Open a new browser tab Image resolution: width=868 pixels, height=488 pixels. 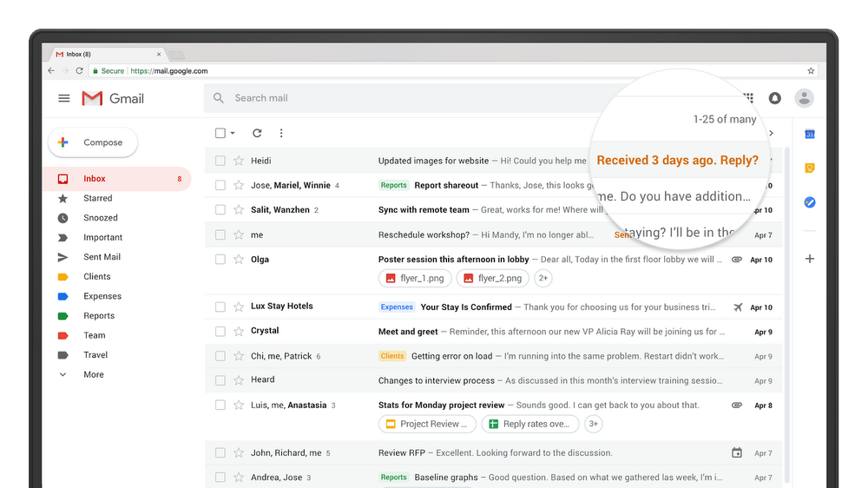click(176, 55)
